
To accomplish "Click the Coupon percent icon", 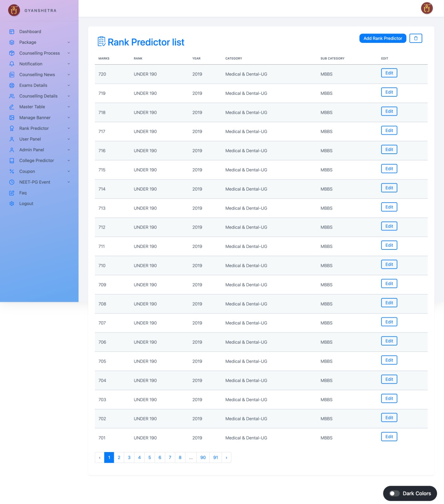I will [x=12, y=171].
